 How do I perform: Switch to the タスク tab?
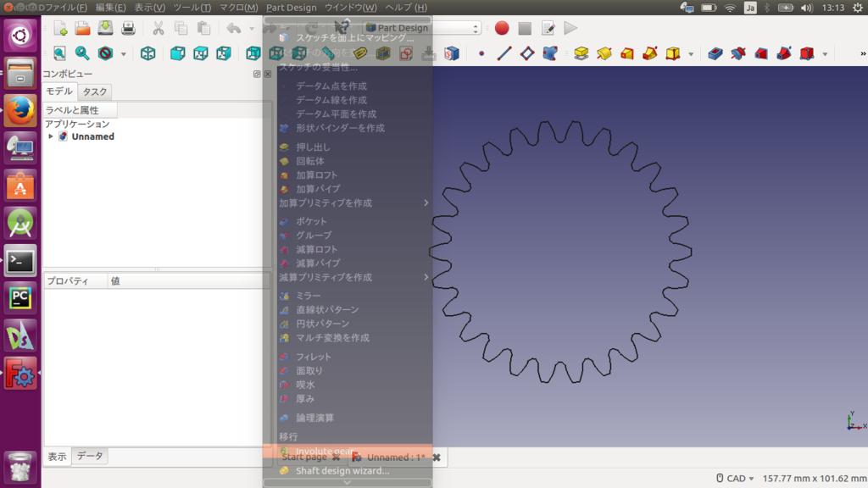tap(95, 91)
